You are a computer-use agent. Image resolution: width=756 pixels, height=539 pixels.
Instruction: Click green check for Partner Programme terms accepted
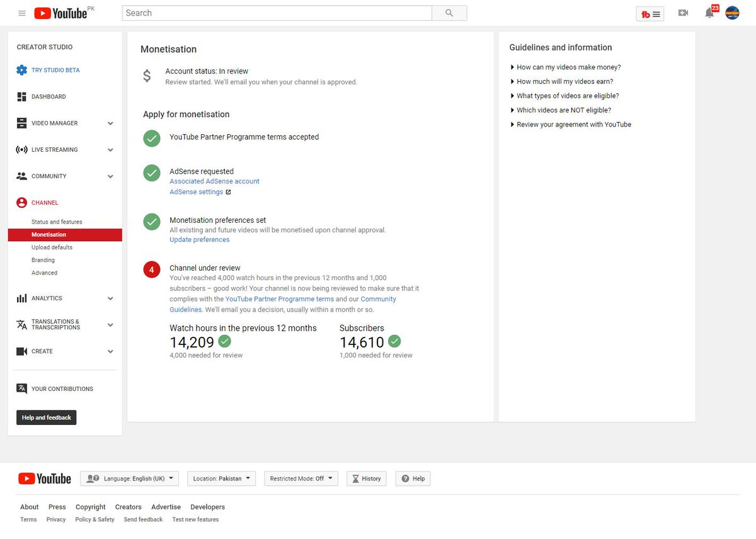click(152, 139)
